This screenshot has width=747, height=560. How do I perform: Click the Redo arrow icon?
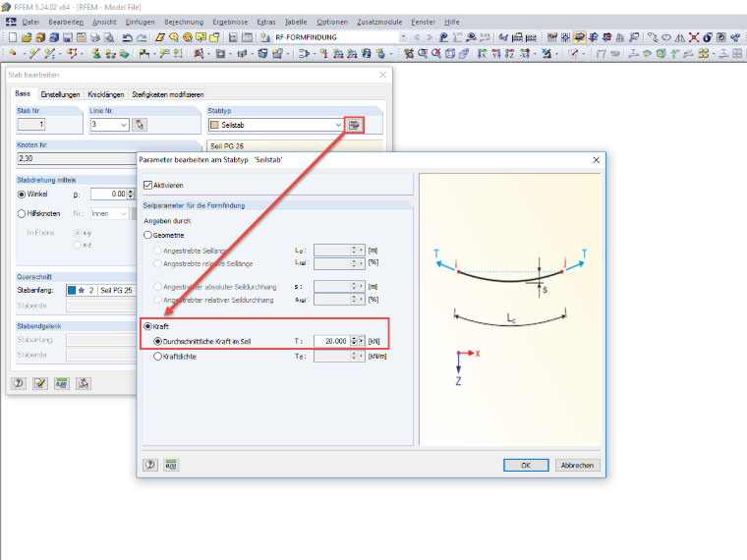click(141, 37)
